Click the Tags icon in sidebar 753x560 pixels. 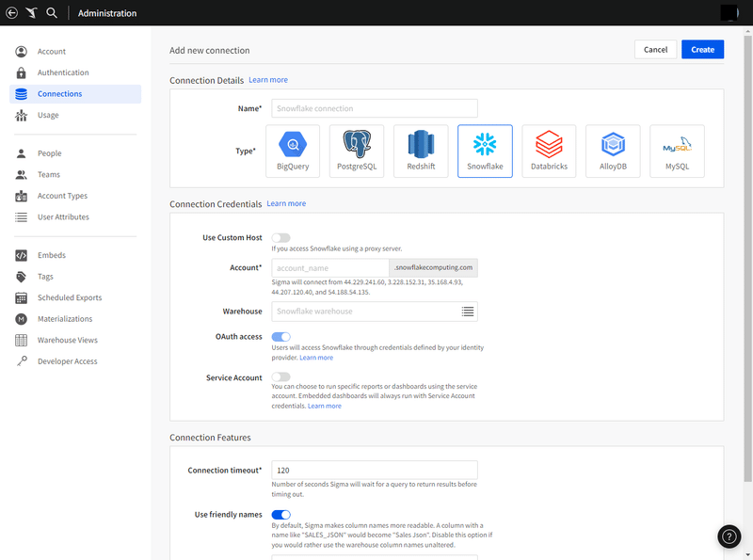click(21, 277)
